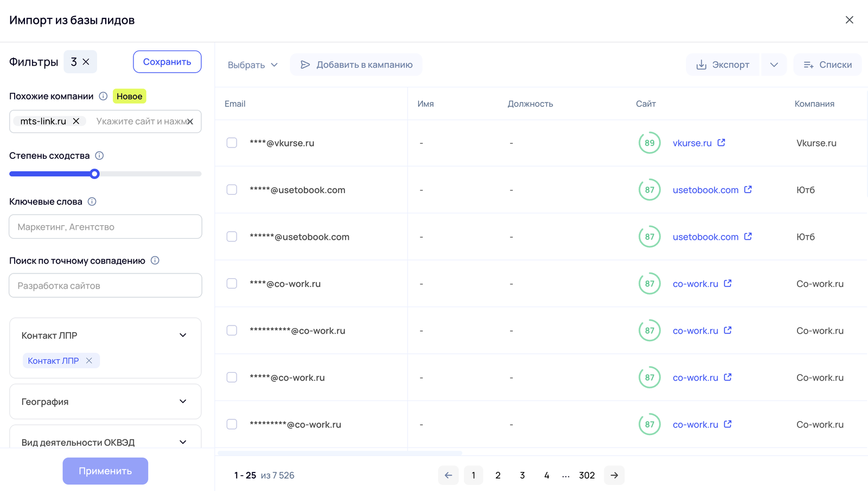Open vkurse.ru external link icon
Image resolution: width=868 pixels, height=491 pixels.
click(x=721, y=143)
